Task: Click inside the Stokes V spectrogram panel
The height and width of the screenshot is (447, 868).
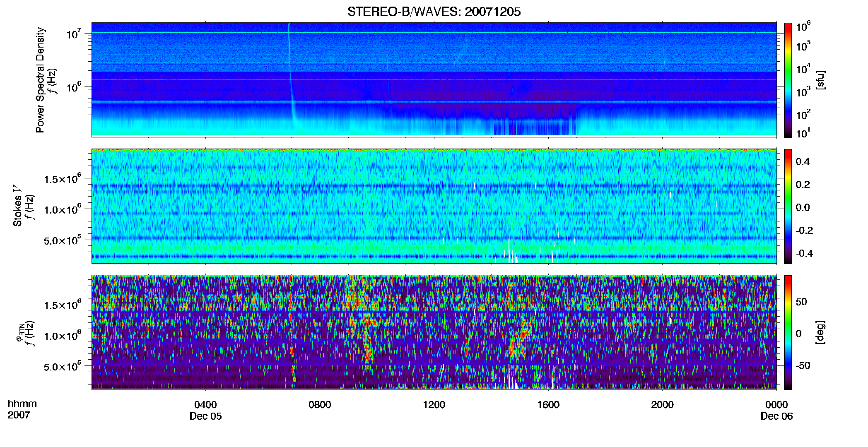Action: pos(434,206)
